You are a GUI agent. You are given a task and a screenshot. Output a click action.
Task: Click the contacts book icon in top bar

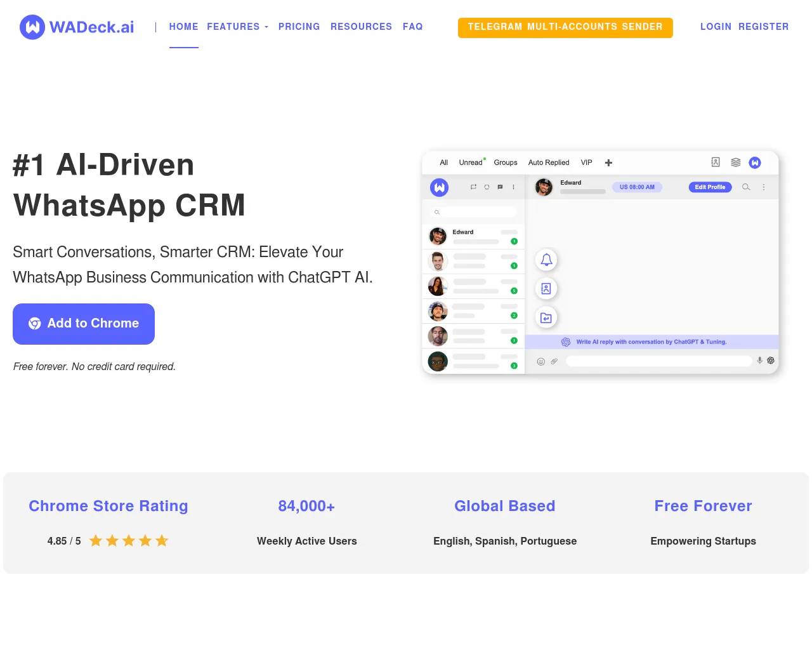[x=716, y=162]
